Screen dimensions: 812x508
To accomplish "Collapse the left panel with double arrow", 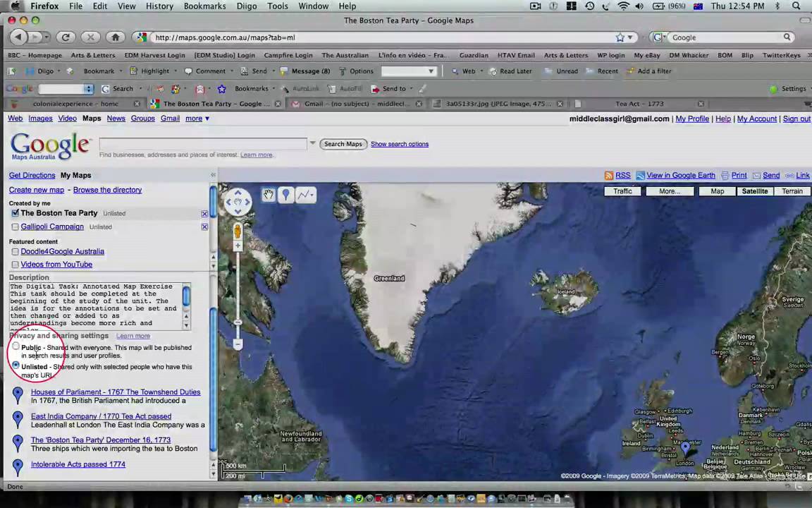I will click(213, 175).
